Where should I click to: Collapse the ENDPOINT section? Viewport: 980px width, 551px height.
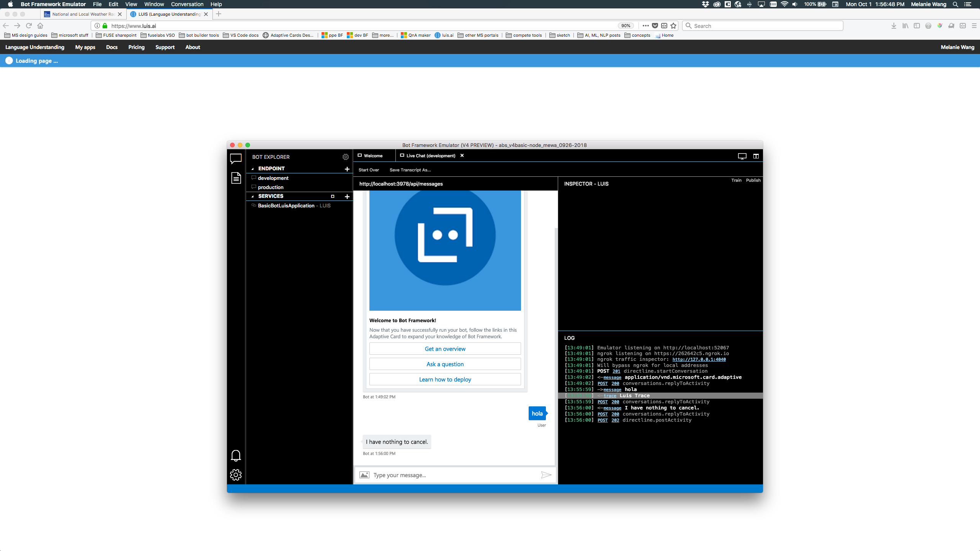pos(253,169)
